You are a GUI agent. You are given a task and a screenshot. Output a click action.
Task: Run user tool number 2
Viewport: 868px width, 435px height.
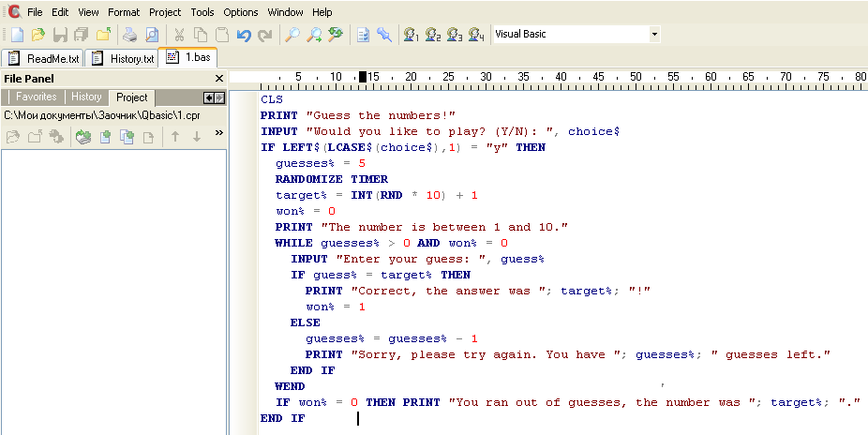(x=433, y=35)
